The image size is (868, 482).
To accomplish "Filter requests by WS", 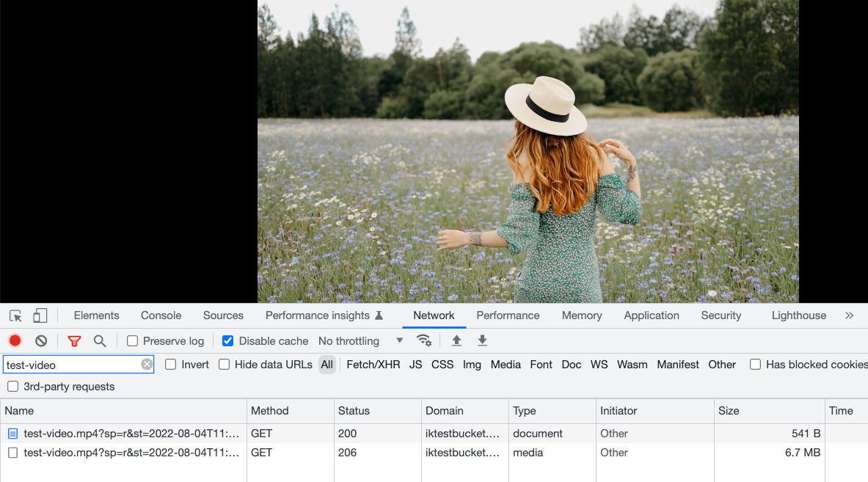I will (x=599, y=365).
